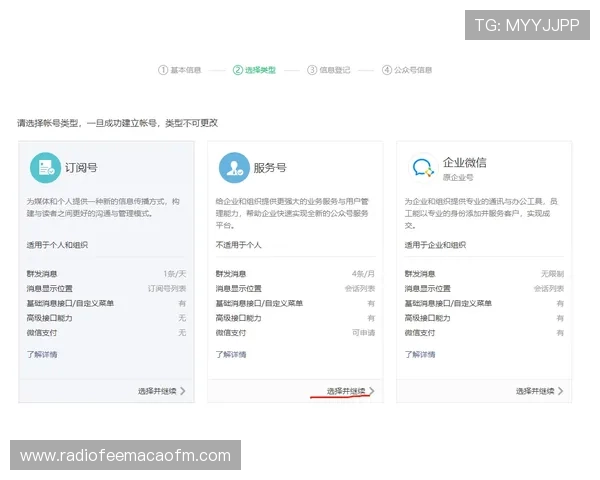Click the 请选择帐号类型 instruction heading

pos(117,123)
